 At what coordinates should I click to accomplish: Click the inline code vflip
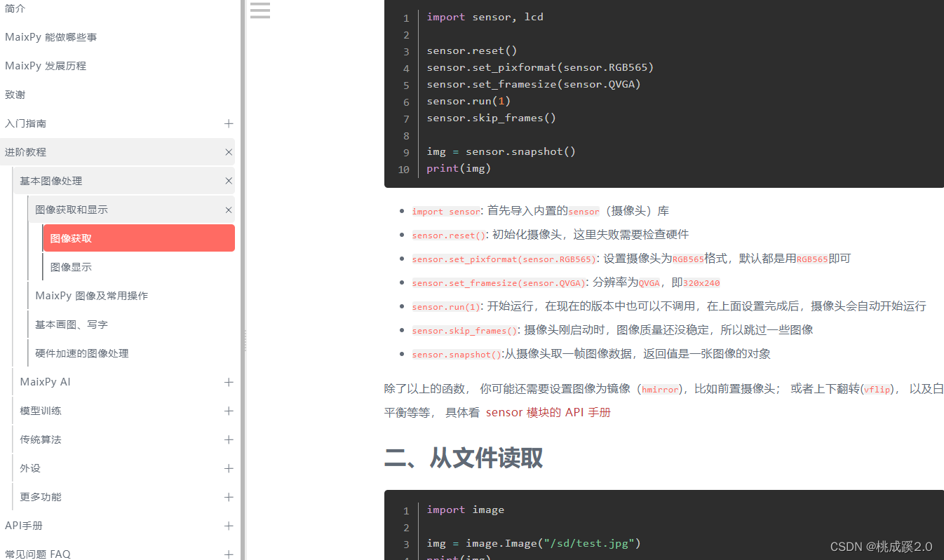877,390
